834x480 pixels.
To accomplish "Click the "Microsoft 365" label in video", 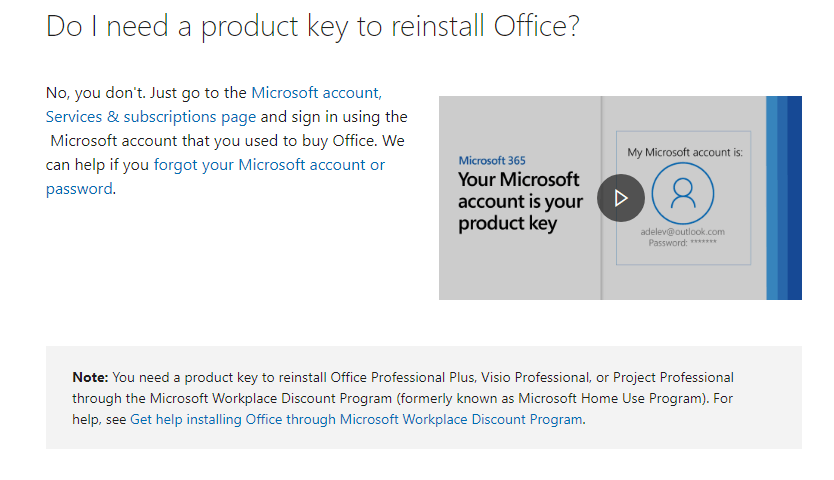I will pos(492,160).
